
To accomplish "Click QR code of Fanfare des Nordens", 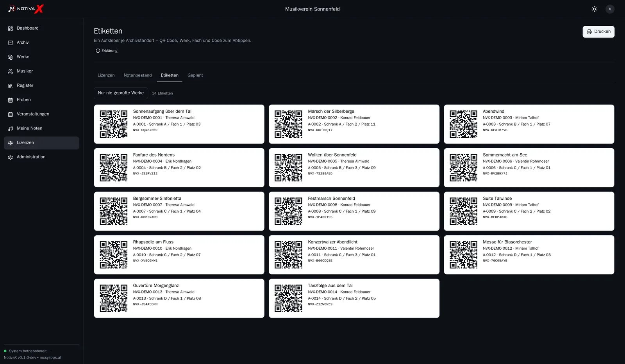I will coord(113,168).
